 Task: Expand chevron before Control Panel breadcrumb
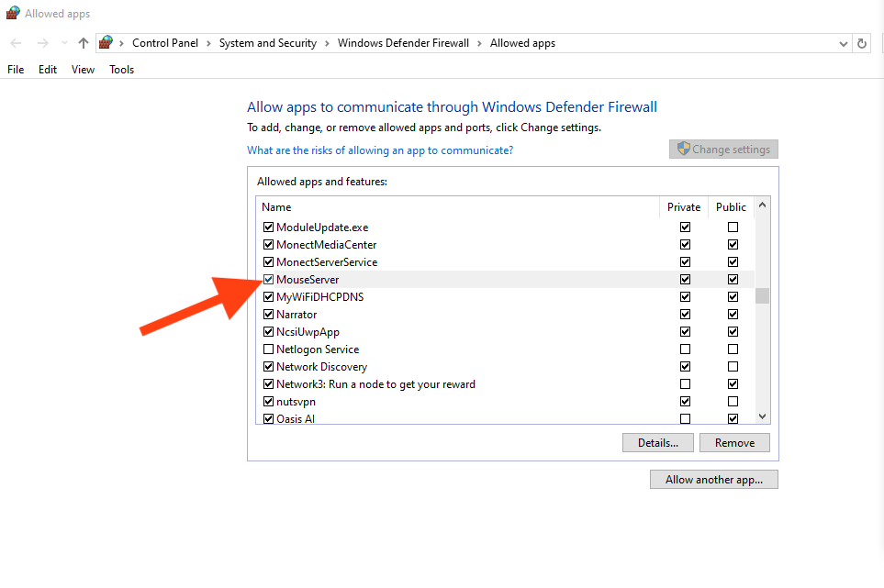(x=121, y=43)
